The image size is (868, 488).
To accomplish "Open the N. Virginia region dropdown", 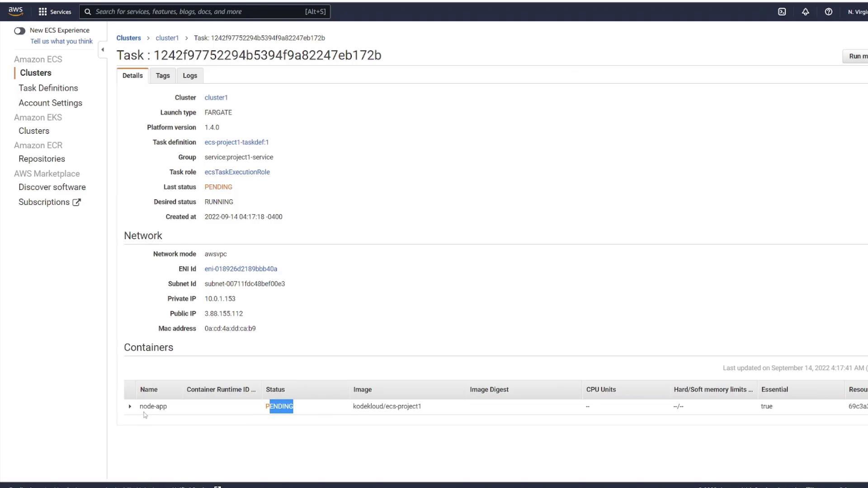I will click(857, 12).
